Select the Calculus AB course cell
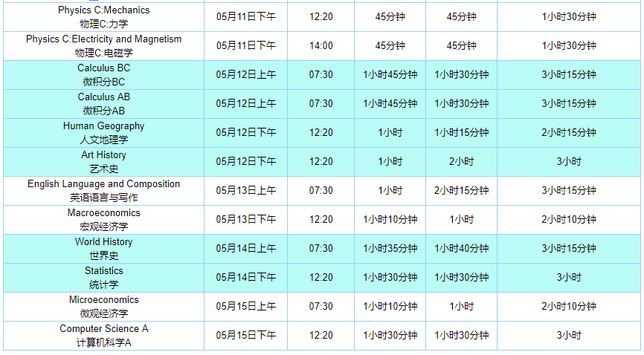 103,104
